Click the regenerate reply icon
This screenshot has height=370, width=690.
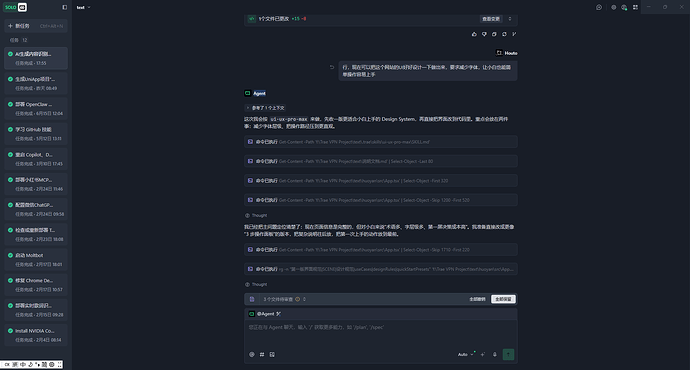(x=504, y=34)
